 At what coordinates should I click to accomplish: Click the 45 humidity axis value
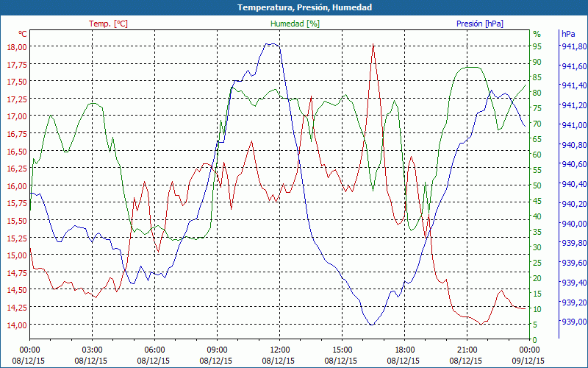click(537, 201)
